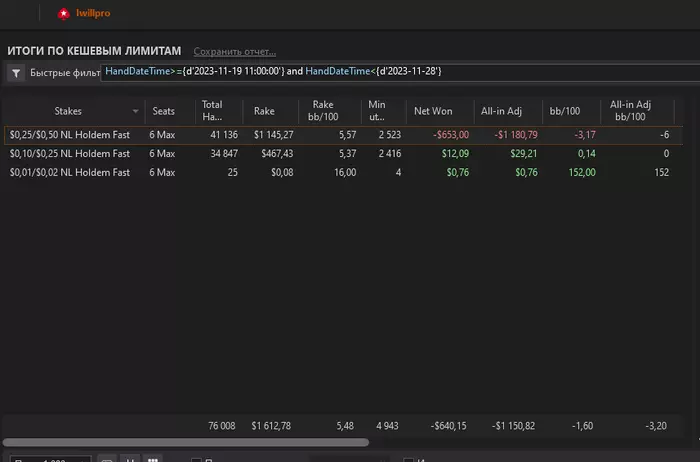Sort by the Rake bb/100 column
The image size is (700, 462).
[322, 110]
